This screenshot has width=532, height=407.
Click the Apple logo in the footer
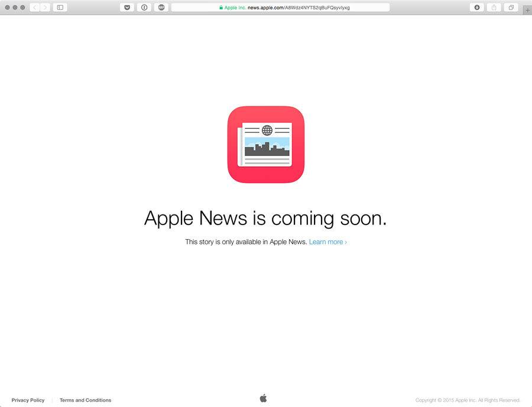coord(263,398)
